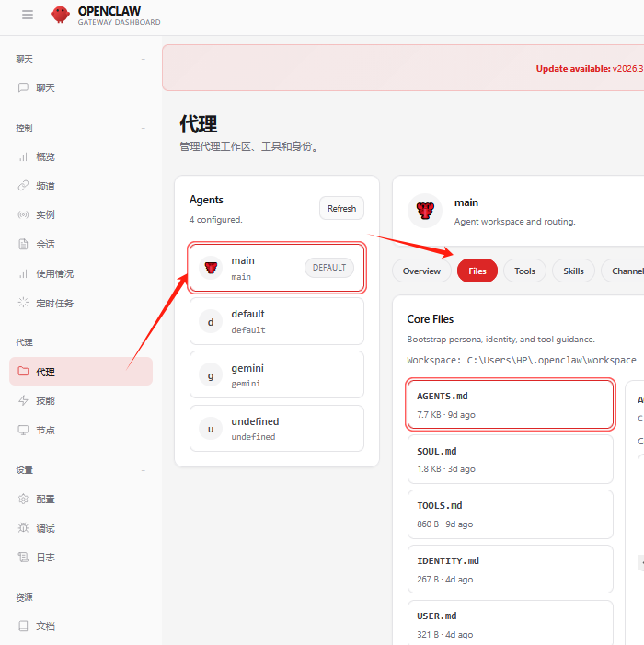Open 定时任务 scheduled tasks in sidebar
The width and height of the screenshot is (644, 645).
coord(54,303)
